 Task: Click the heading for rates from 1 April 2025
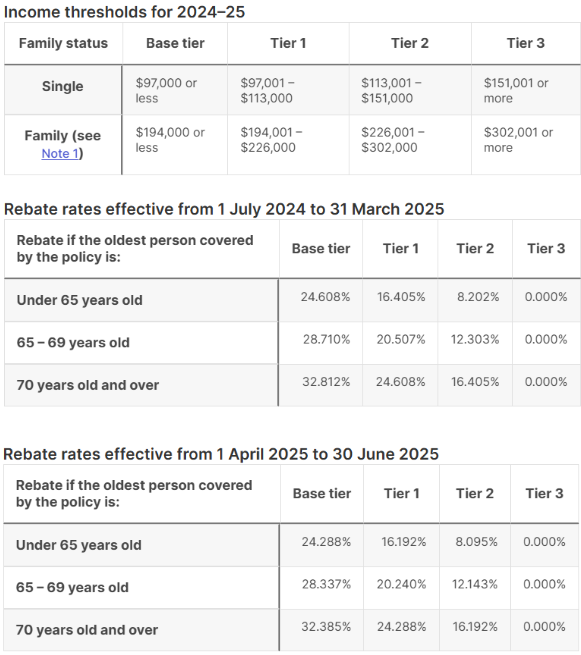(x=221, y=454)
